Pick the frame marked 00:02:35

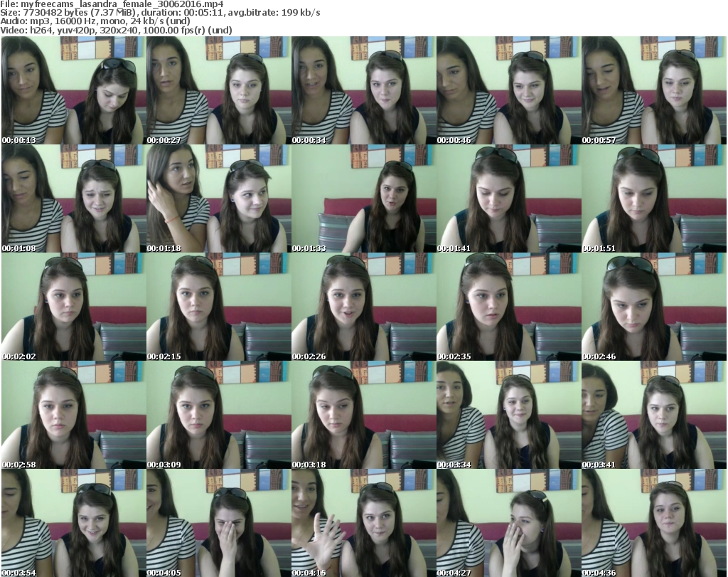pyautogui.click(x=508, y=307)
